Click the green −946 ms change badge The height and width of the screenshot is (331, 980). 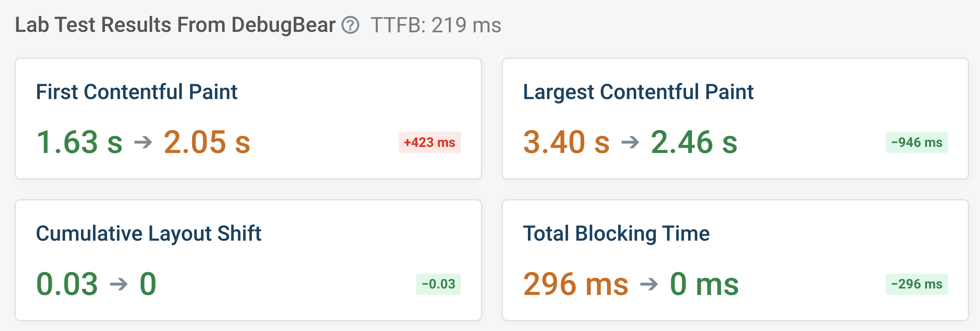coord(916,142)
